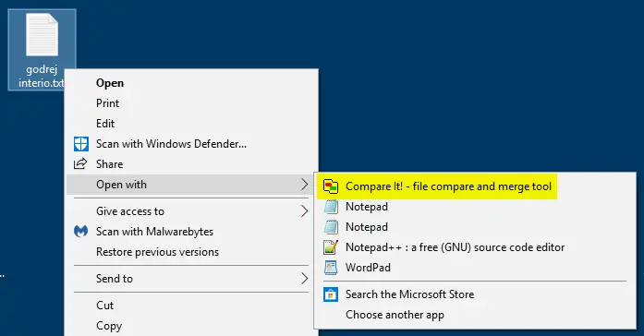
Task: Select Scan with Windows Defender...
Action: [191, 144]
